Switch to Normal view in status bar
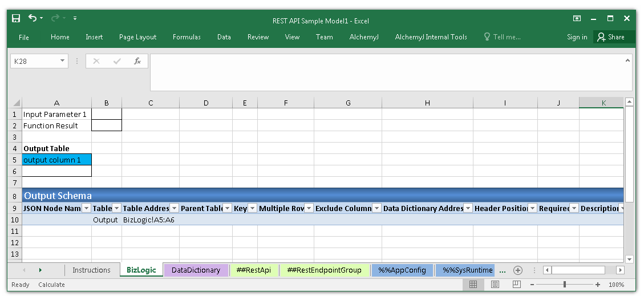Viewport: 644px width, 296px height. (x=473, y=285)
